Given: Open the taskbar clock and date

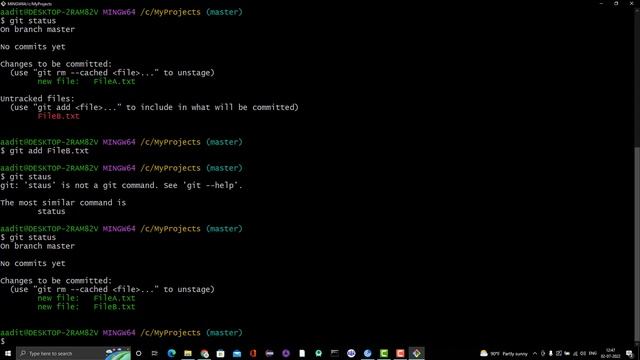Looking at the screenshot, I should click(x=611, y=353).
